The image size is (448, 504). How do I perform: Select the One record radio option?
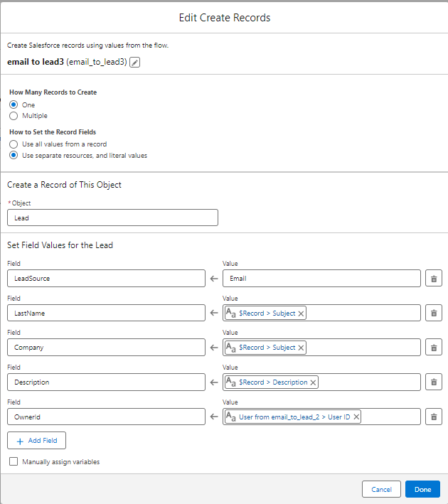14,104
